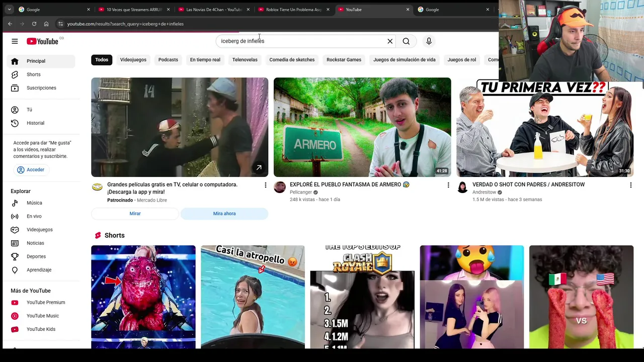The image size is (644, 362).
Task: Open 'VERDAD O SHOT CON PADRES' video title
Action: click(528, 185)
